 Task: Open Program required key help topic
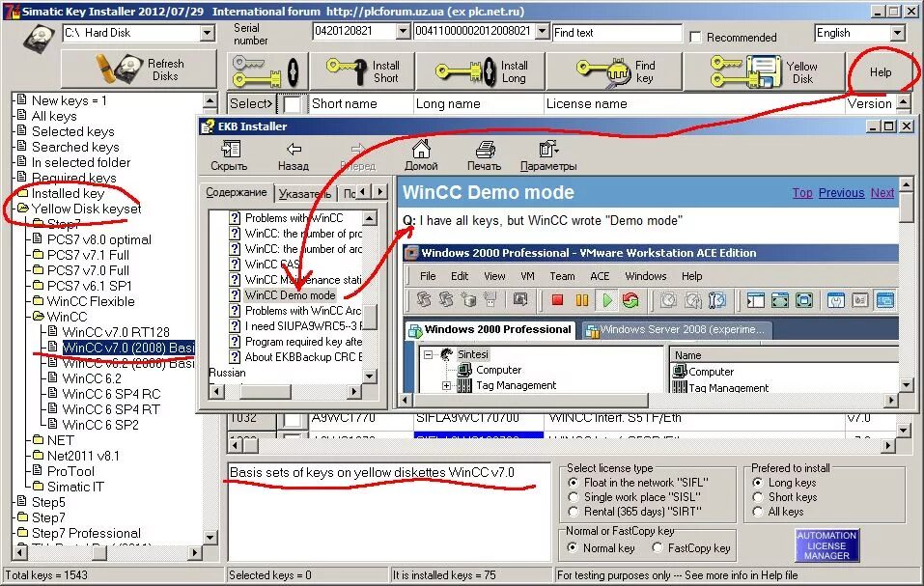click(303, 342)
